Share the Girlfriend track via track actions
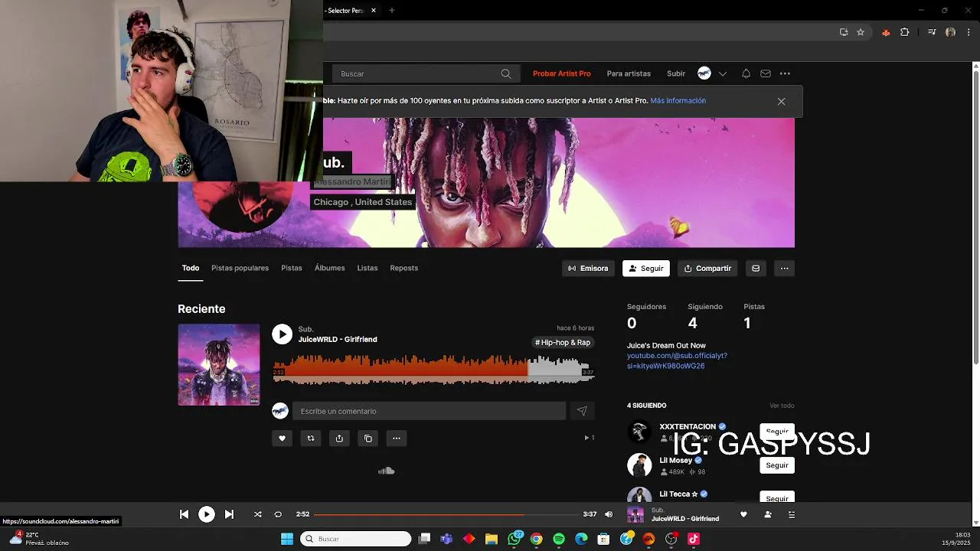The height and width of the screenshot is (551, 980). tap(339, 439)
